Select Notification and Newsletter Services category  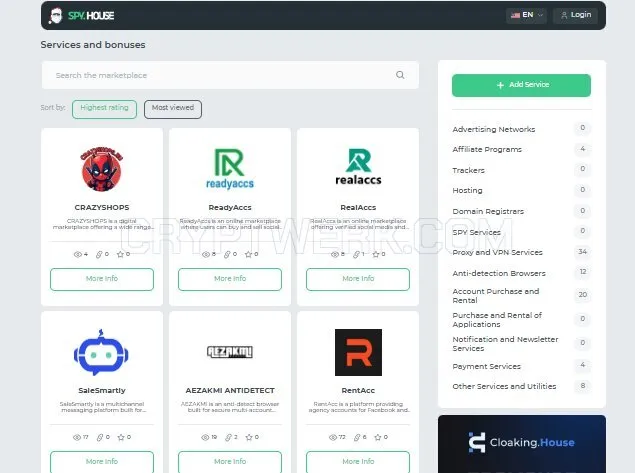[x=521, y=343]
